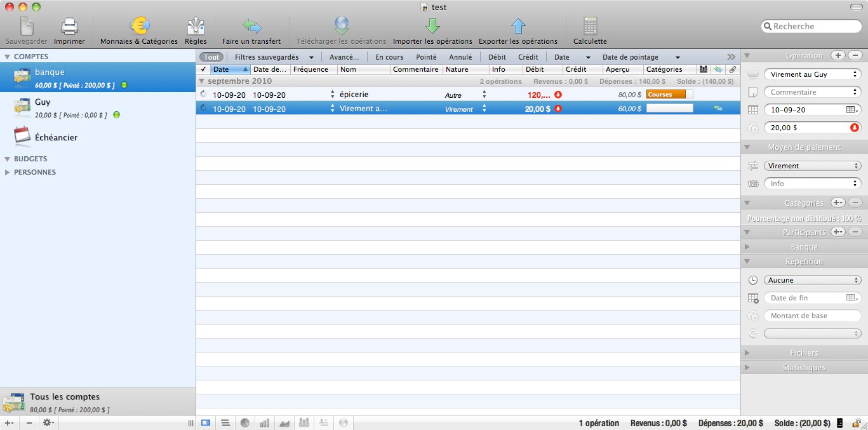
Task: Toggle green status dot of banque account
Action: point(124,84)
